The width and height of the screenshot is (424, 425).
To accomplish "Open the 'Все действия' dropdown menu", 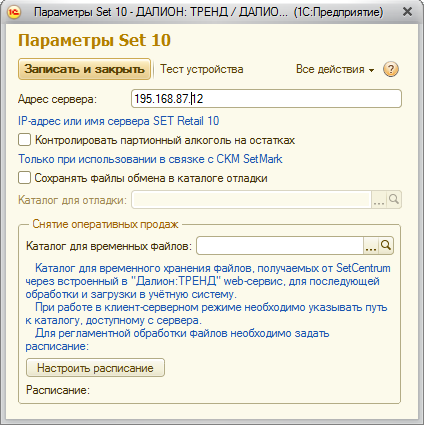I will (x=335, y=69).
